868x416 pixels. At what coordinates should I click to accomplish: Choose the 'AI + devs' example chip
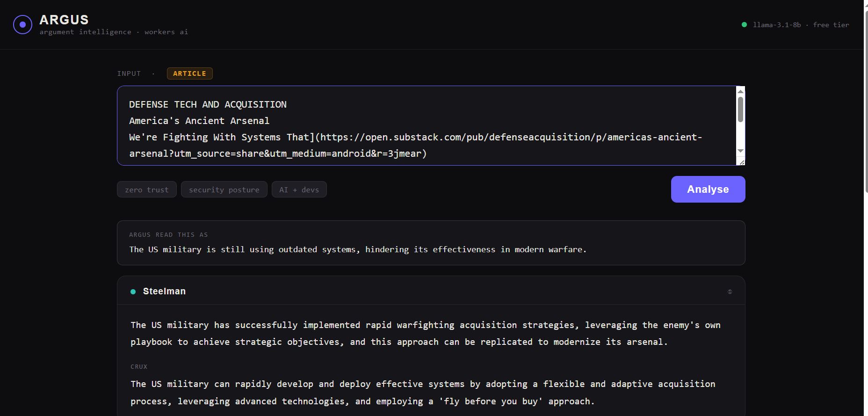pos(299,190)
